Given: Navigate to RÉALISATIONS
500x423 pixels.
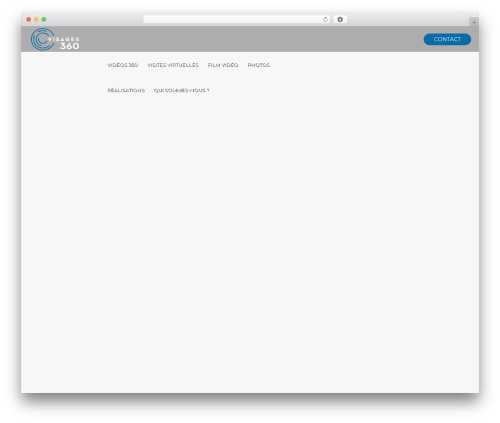Looking at the screenshot, I should point(126,90).
